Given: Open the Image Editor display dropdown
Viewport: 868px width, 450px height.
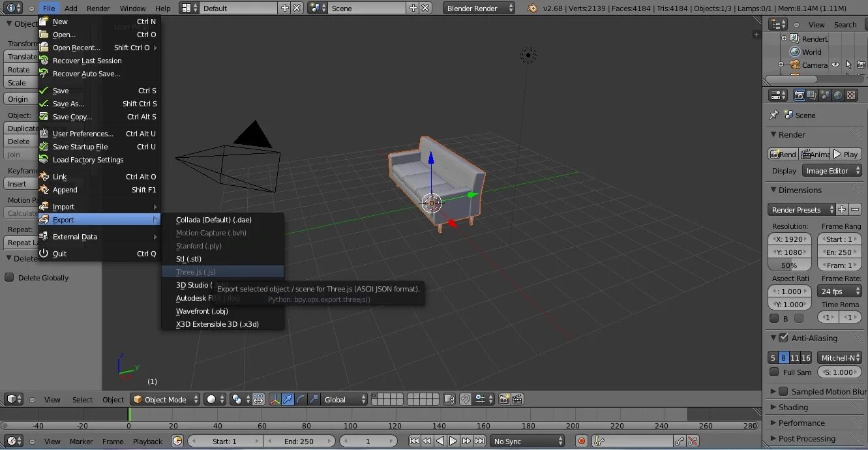Looking at the screenshot, I should pos(831,171).
